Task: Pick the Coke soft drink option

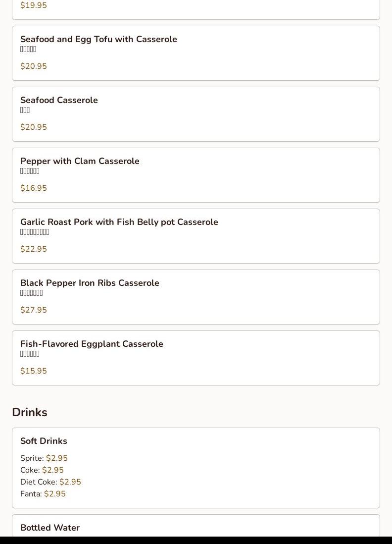Action: coord(42,470)
